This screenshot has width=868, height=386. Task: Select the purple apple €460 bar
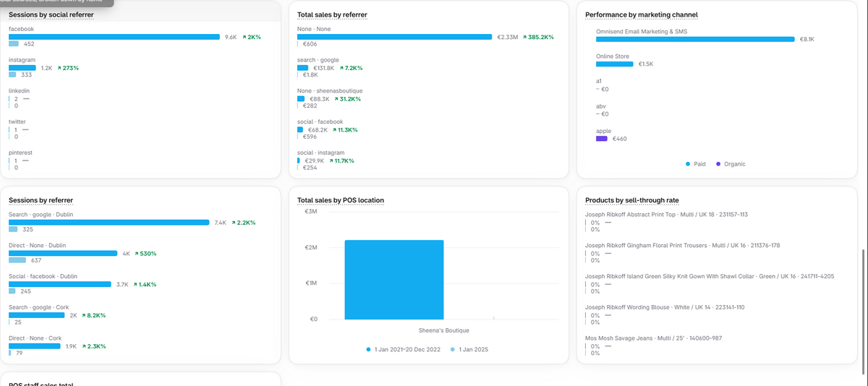602,139
